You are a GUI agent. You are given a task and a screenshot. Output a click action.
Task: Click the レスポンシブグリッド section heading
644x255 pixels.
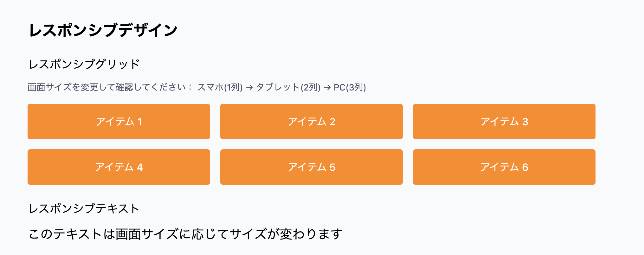pos(84,64)
